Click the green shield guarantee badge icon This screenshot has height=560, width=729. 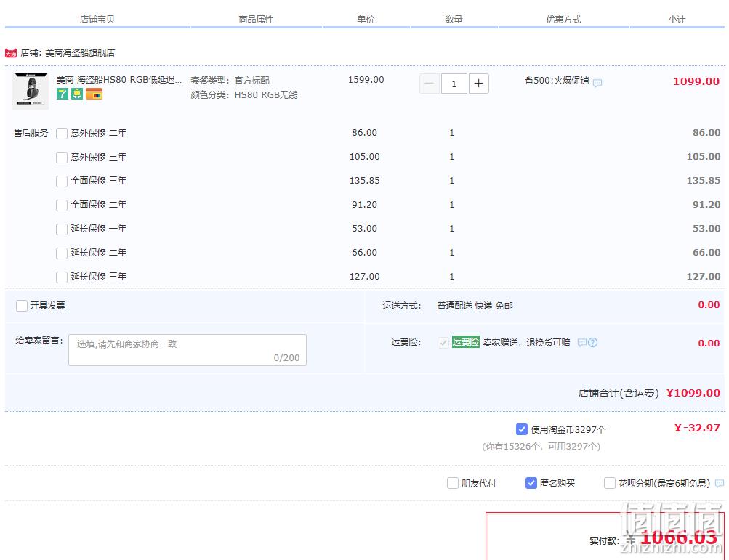(x=77, y=94)
